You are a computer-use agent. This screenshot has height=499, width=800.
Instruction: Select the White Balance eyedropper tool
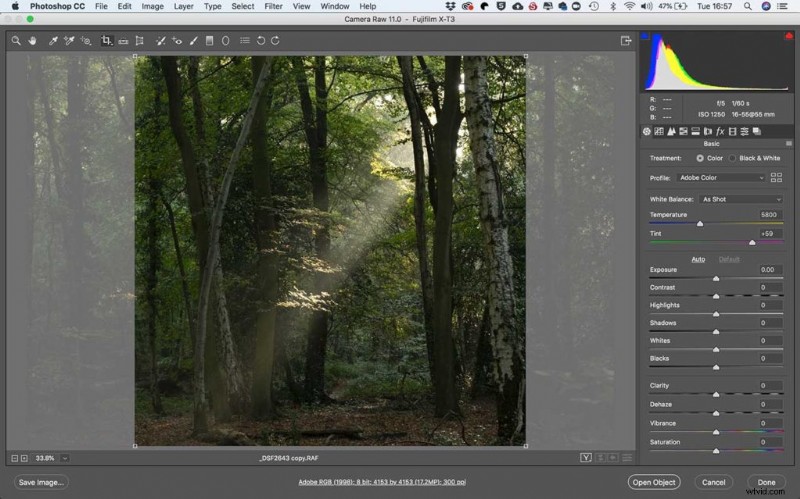(x=53, y=41)
